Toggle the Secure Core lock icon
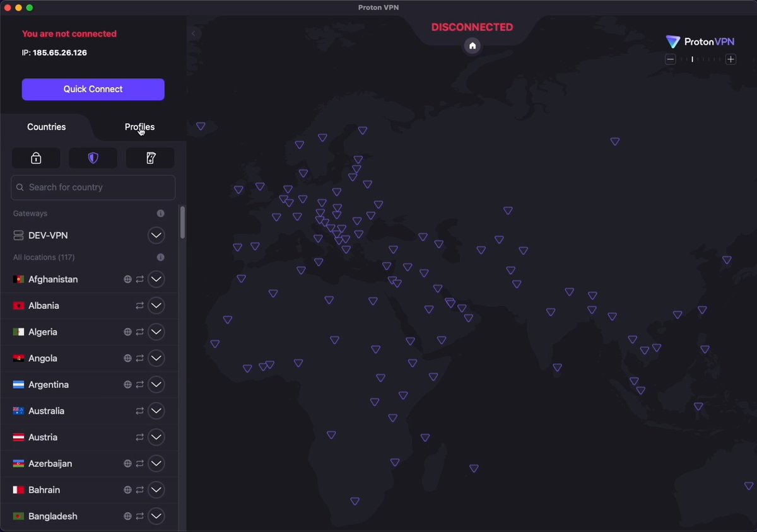Image resolution: width=757 pixels, height=532 pixels. point(36,158)
